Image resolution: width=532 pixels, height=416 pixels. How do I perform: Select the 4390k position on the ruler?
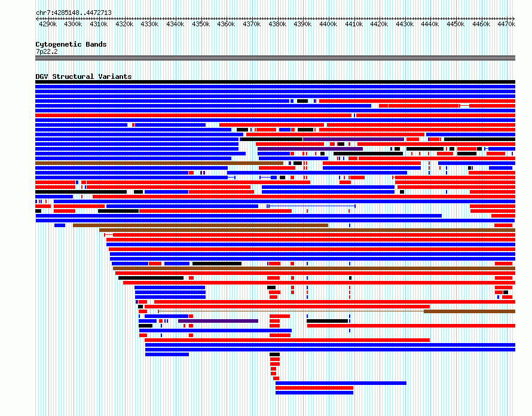(x=302, y=24)
